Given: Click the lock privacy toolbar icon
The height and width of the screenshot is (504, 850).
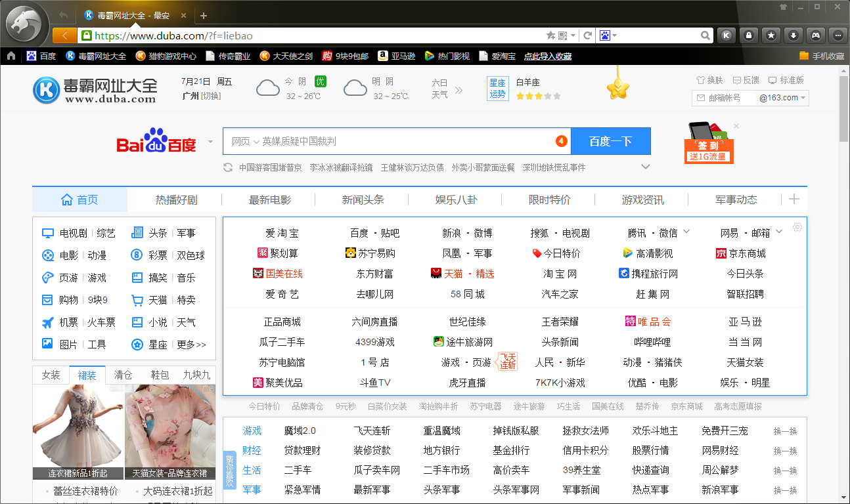Looking at the screenshot, I should [749, 35].
